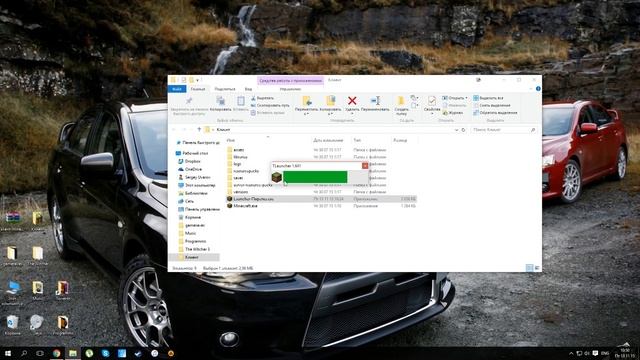Switch to the View (Вид) ribbon tab
Viewport: 640px width, 360px height.
248,89
